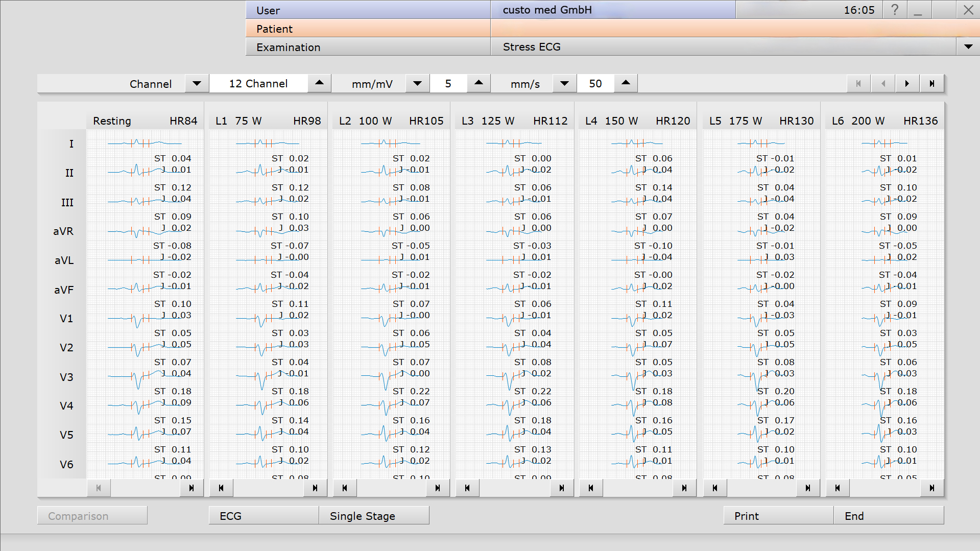Select lead aVR row label
Screen dimensions: 980x551
[63, 231]
